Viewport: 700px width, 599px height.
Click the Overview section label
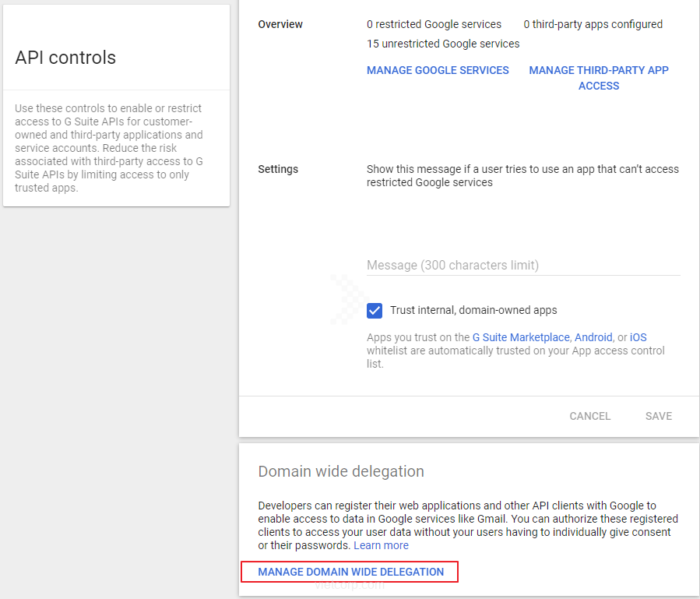(280, 24)
